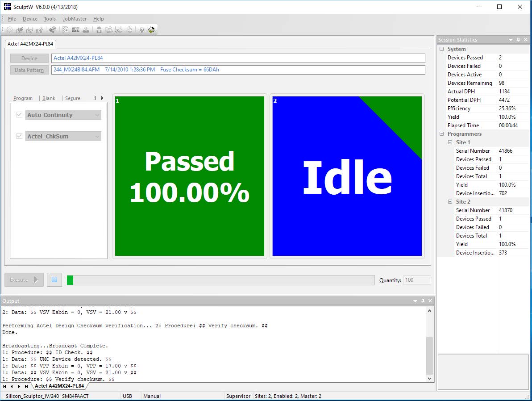This screenshot has width=532, height=401.
Task: Go to the previous output tab with the arrow
Action: point(12,386)
